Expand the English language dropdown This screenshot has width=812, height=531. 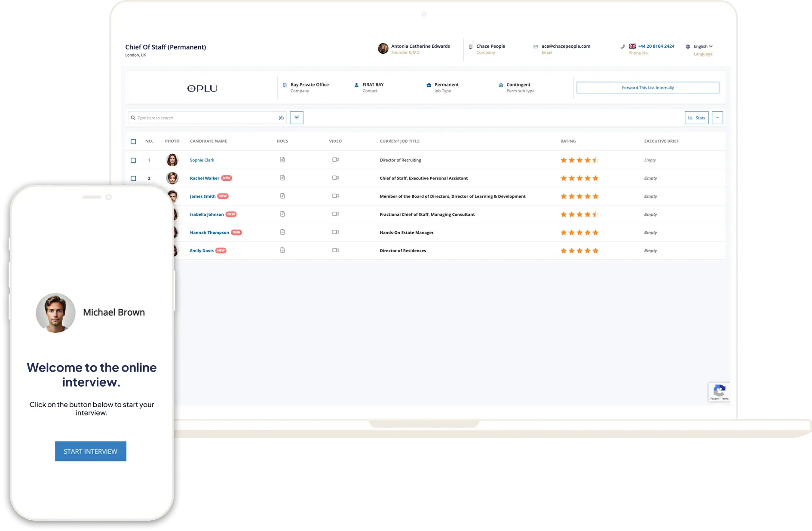click(x=703, y=46)
